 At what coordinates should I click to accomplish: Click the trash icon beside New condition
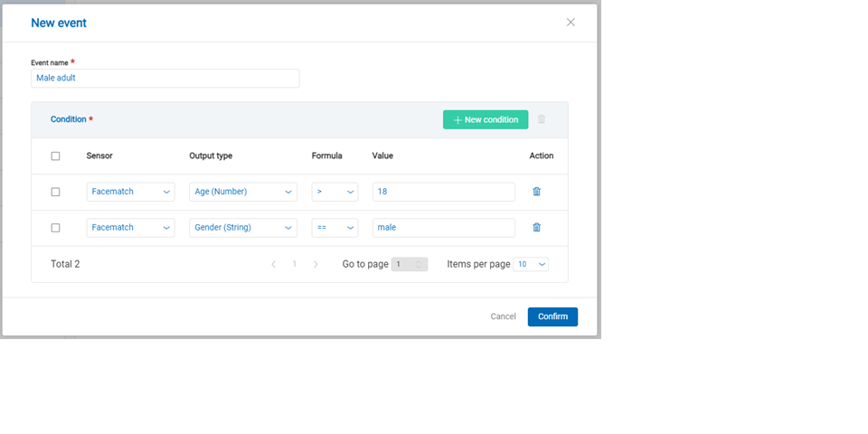pyautogui.click(x=542, y=119)
